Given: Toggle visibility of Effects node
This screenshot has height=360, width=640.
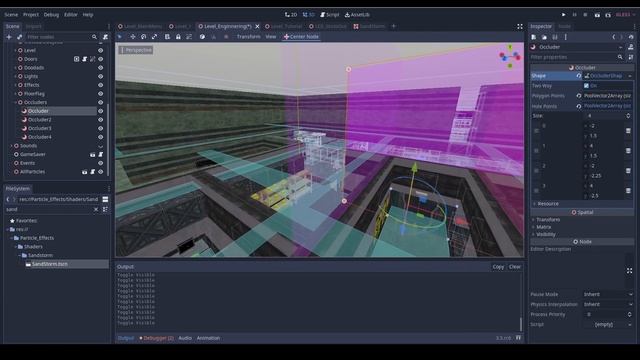Looking at the screenshot, I should point(100,85).
